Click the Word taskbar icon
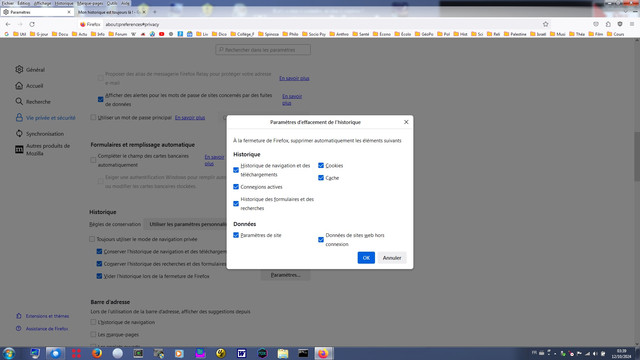640x360 pixels. pyautogui.click(x=241, y=353)
